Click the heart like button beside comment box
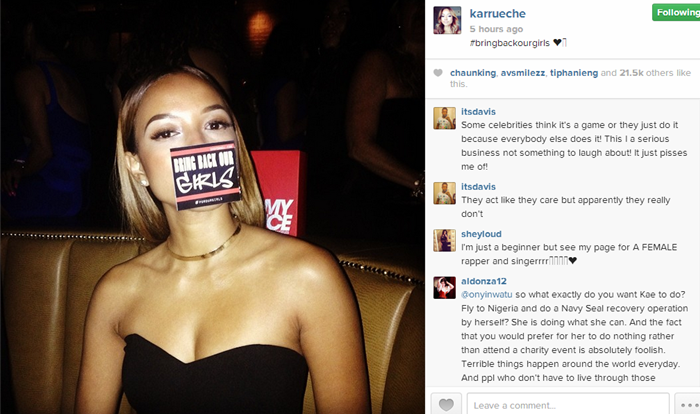700x414 pixels. 446,404
